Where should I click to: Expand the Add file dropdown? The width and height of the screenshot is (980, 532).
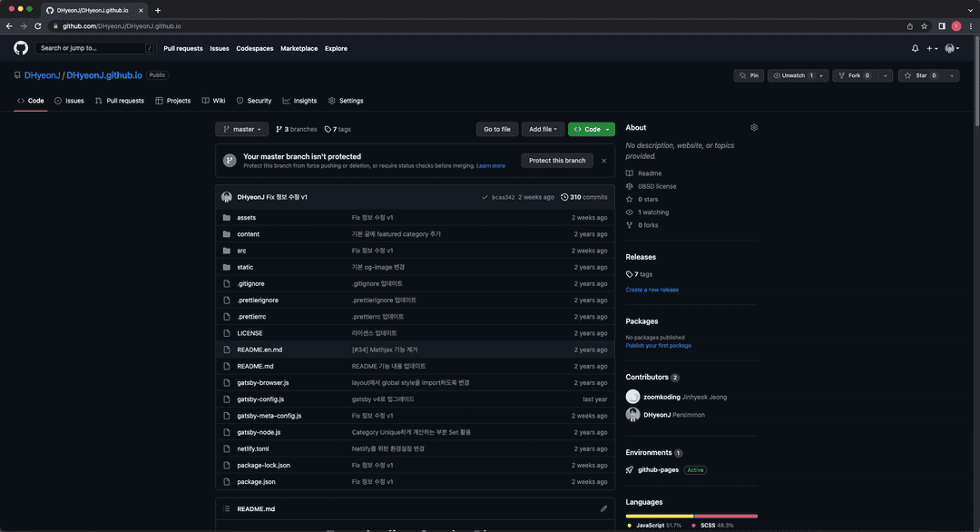[x=543, y=130]
